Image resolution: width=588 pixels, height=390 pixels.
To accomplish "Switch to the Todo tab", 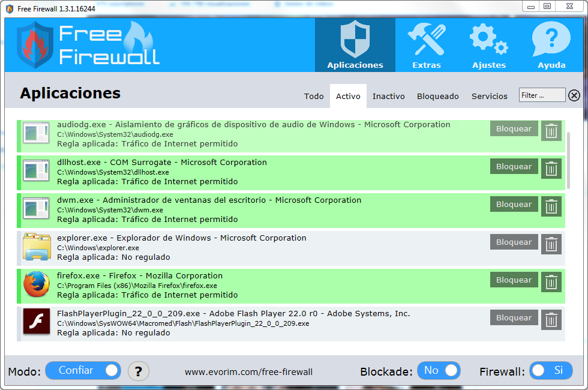I will 314,97.
